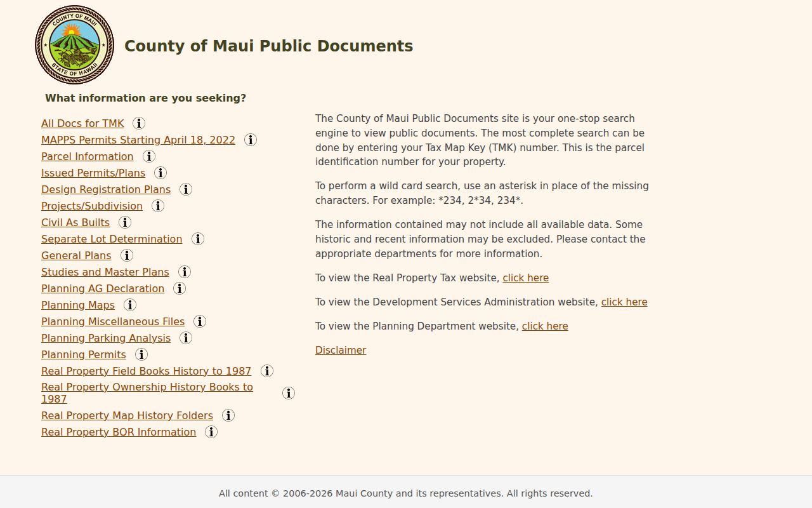
Task: Open the Planning Department website link
Action: pos(545,326)
